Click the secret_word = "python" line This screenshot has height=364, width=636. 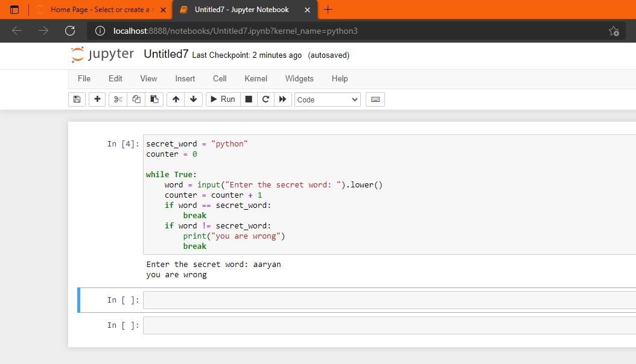(197, 144)
